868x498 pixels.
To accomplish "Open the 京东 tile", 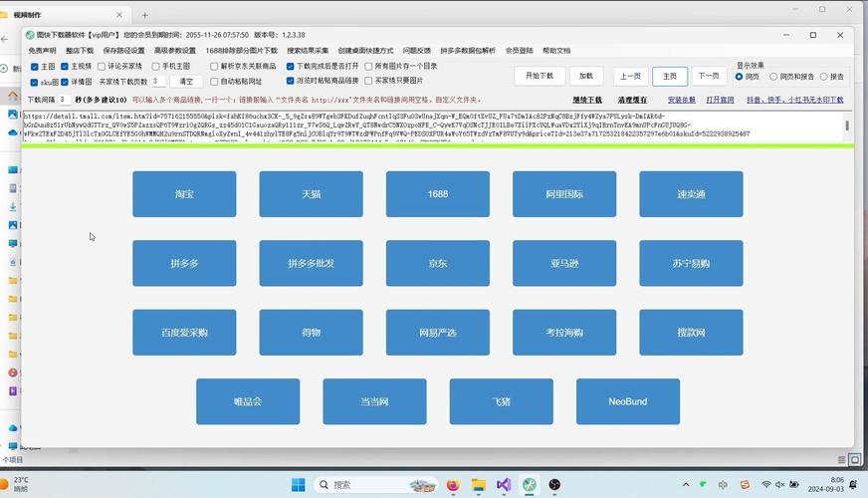I will point(438,263).
